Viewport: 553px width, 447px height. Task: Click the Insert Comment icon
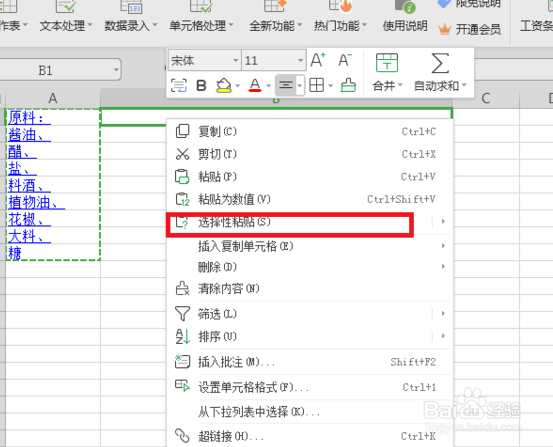pos(182,362)
